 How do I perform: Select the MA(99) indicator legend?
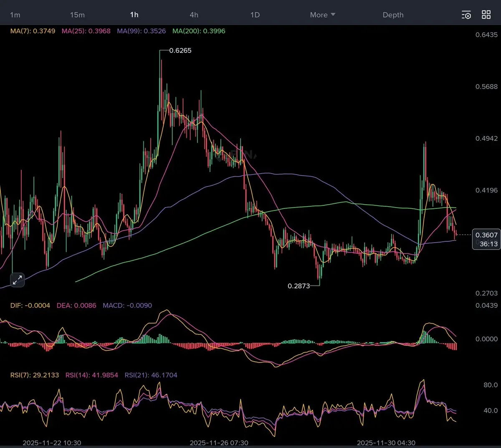[141, 31]
